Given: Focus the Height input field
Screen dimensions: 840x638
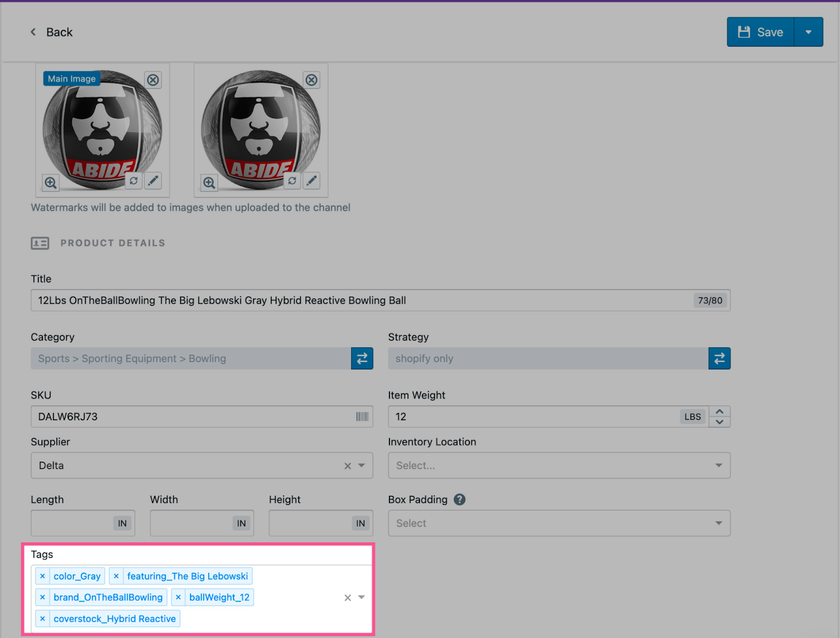Looking at the screenshot, I should click(321, 523).
